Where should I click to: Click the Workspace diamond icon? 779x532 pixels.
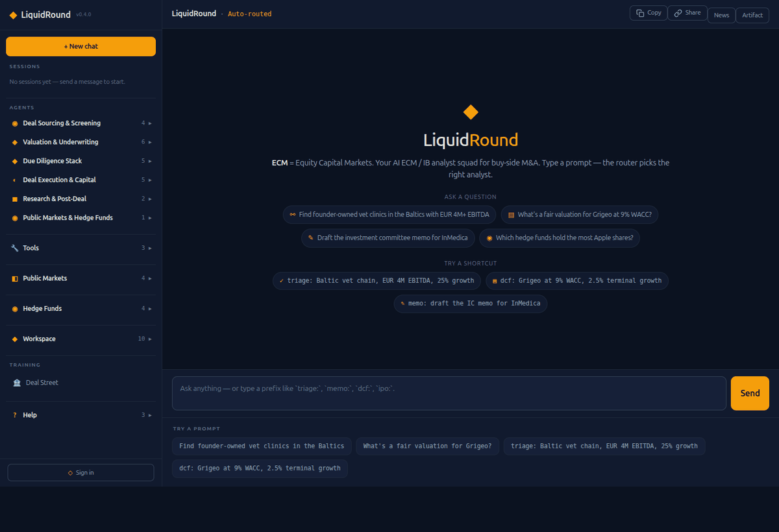coord(15,339)
